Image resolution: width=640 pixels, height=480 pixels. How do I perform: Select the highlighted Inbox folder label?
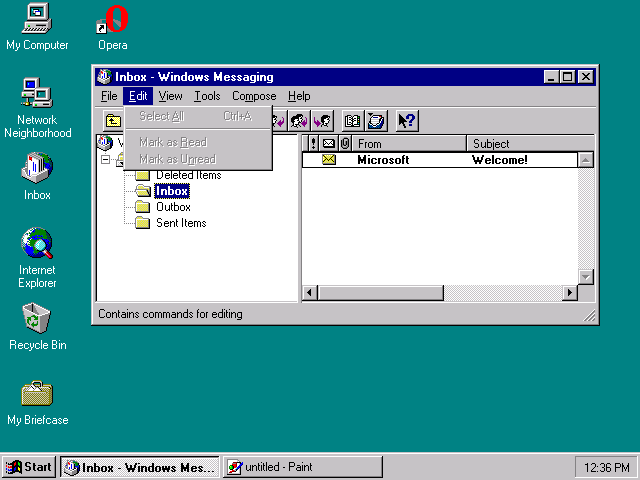click(172, 191)
